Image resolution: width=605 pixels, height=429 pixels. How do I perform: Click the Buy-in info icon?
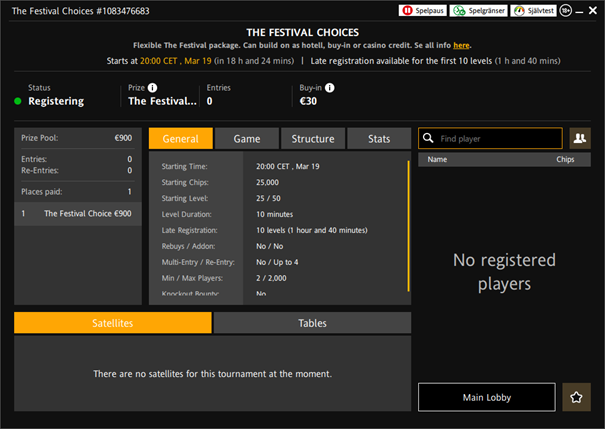pyautogui.click(x=330, y=88)
